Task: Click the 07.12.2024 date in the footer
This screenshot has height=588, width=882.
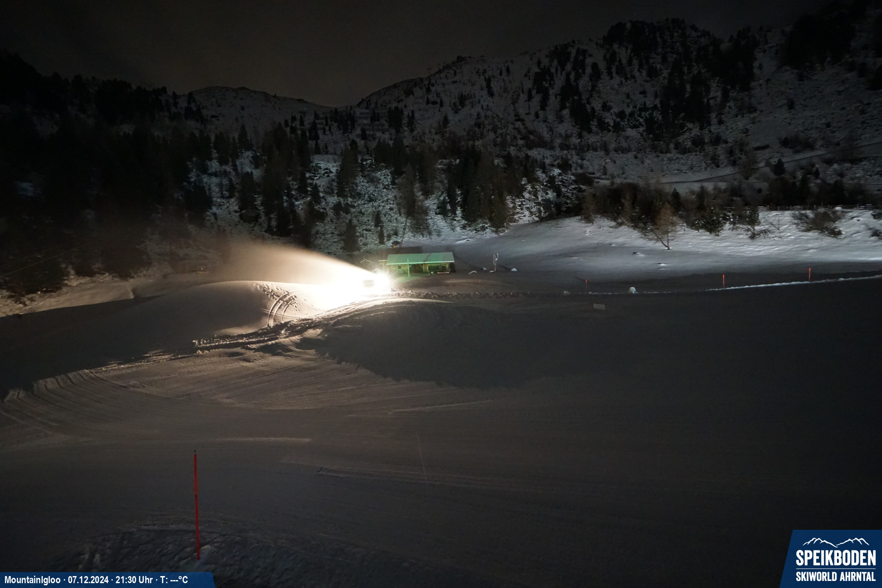Action: [88, 580]
